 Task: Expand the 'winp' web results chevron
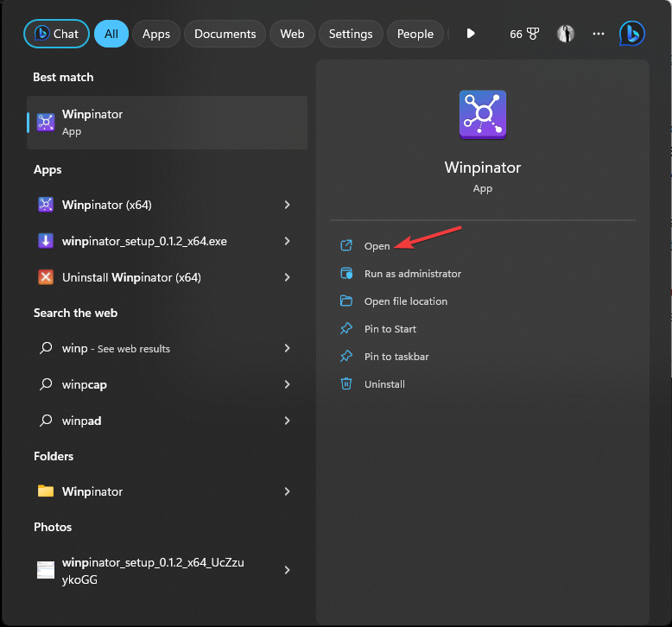[x=287, y=348]
